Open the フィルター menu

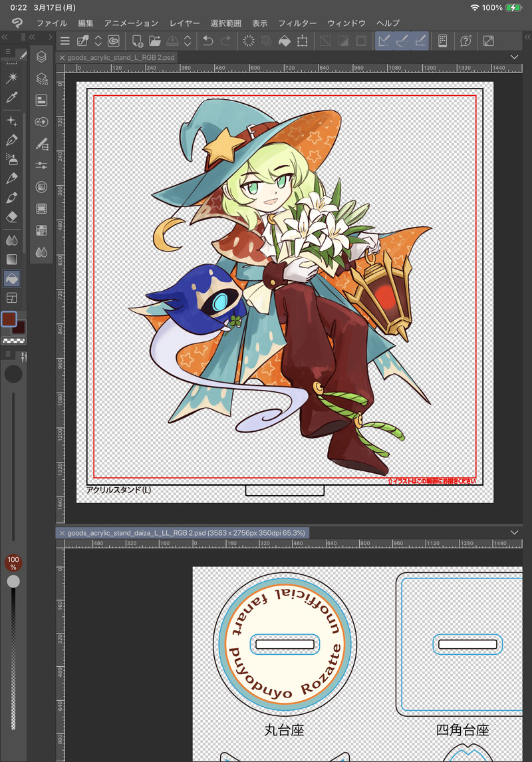297,23
